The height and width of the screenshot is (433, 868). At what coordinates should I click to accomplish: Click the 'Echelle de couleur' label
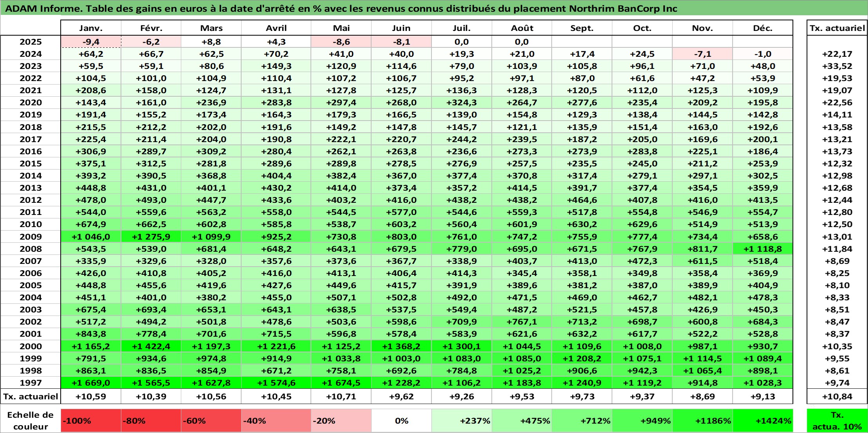[31, 420]
